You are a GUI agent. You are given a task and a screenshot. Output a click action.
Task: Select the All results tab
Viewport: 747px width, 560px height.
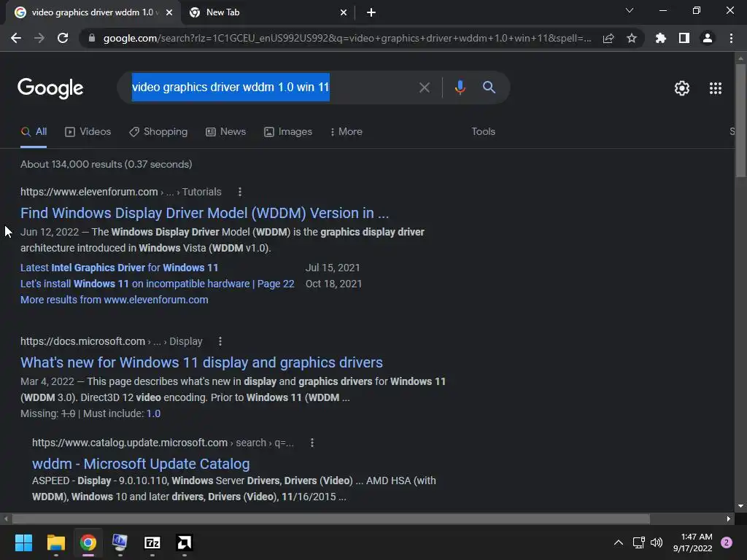click(x=34, y=132)
